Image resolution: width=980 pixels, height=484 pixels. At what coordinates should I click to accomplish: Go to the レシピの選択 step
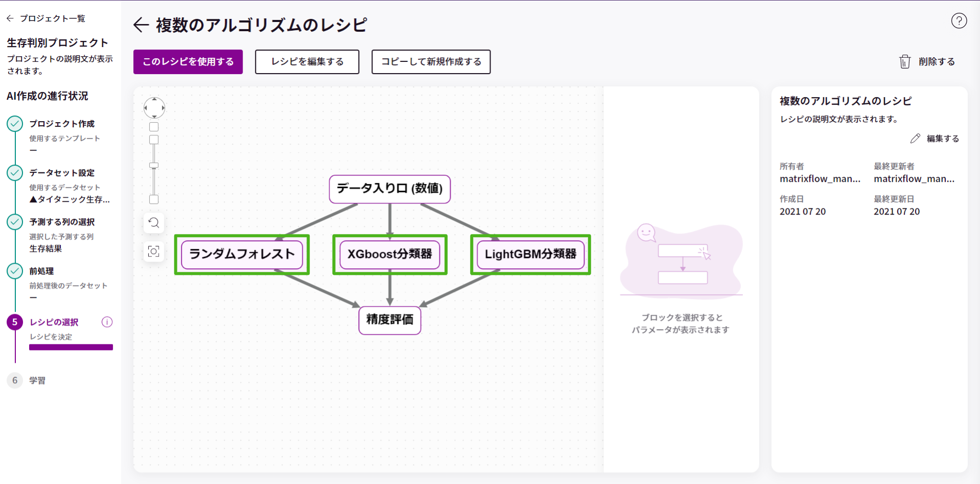tap(54, 322)
